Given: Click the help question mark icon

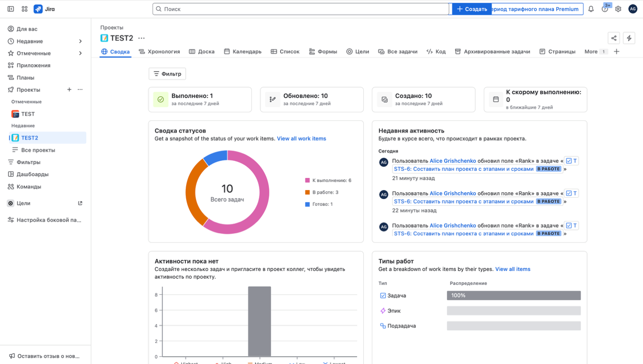Looking at the screenshot, I should coord(605,9).
